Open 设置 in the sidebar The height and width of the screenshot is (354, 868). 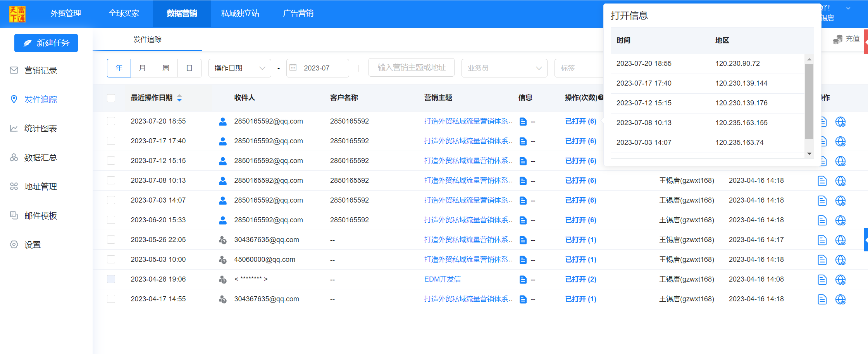(26, 245)
